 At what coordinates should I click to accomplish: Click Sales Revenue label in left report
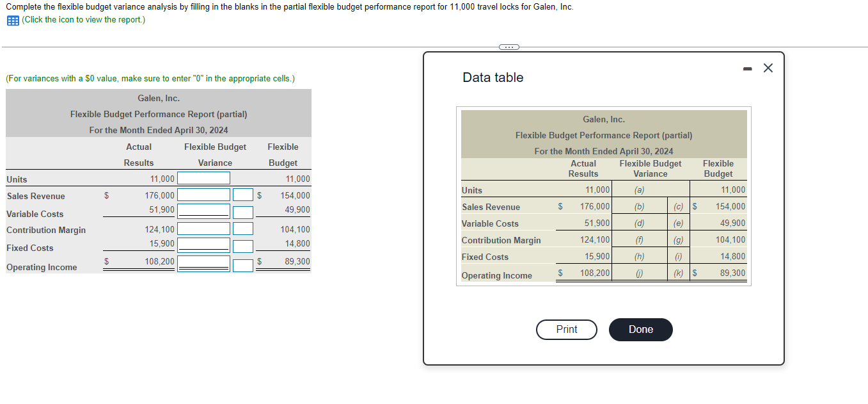click(36, 197)
